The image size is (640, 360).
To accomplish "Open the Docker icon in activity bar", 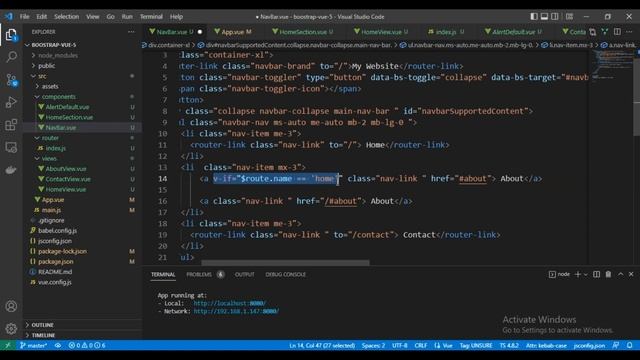I will tap(11, 170).
